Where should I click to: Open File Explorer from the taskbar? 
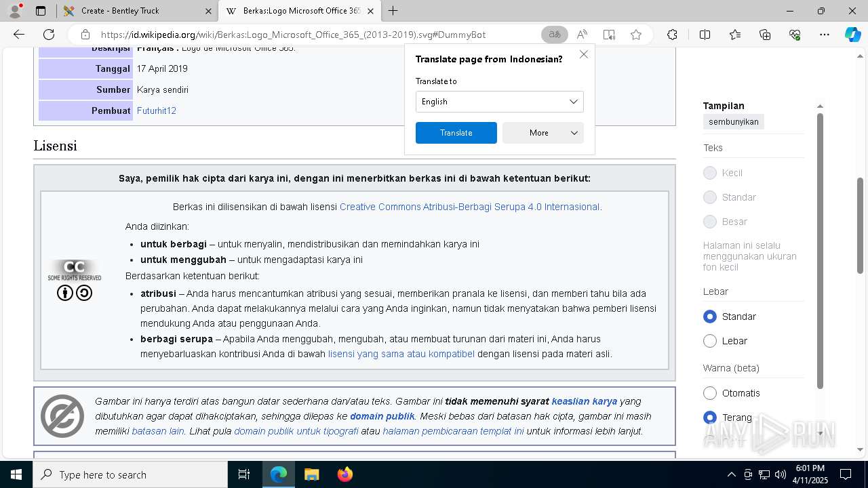(311, 474)
